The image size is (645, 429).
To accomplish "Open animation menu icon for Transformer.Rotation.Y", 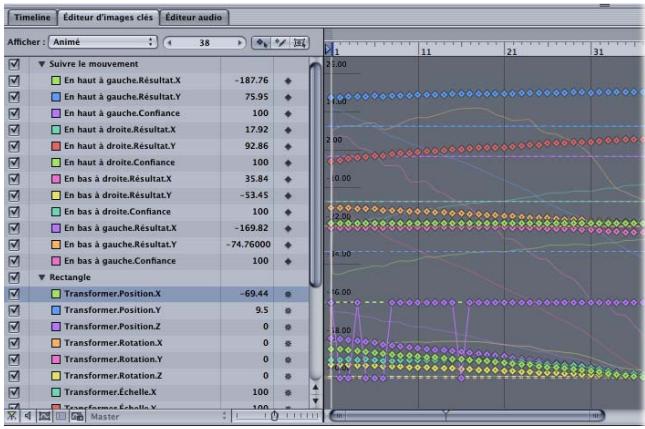I will point(288,359).
